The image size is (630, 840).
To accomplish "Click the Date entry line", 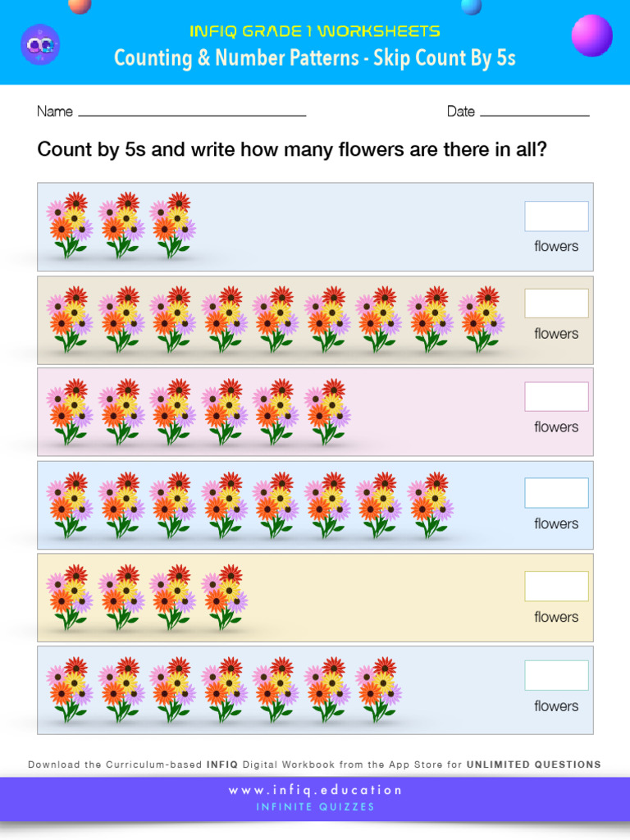I will pos(534,111).
